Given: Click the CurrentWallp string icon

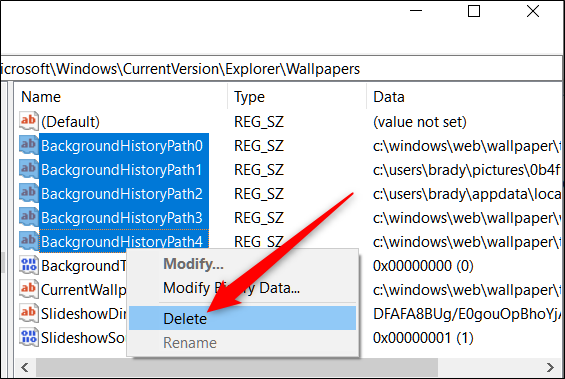Looking at the screenshot, I should (28, 289).
